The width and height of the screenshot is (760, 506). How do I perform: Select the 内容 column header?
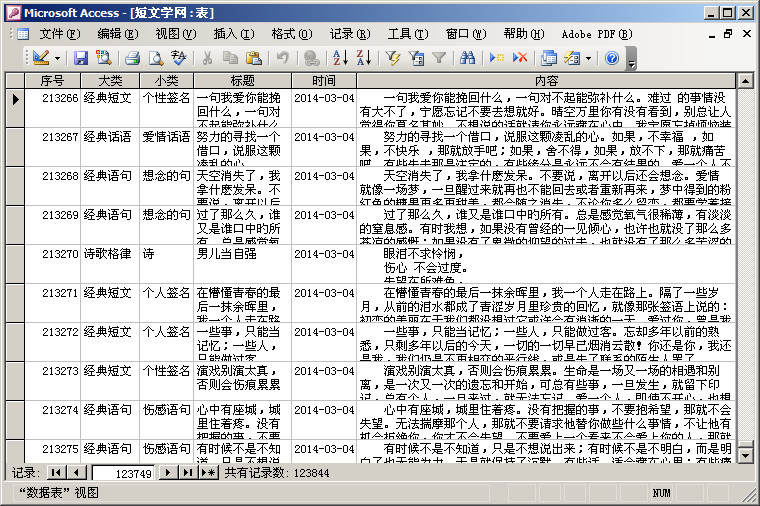pos(546,80)
